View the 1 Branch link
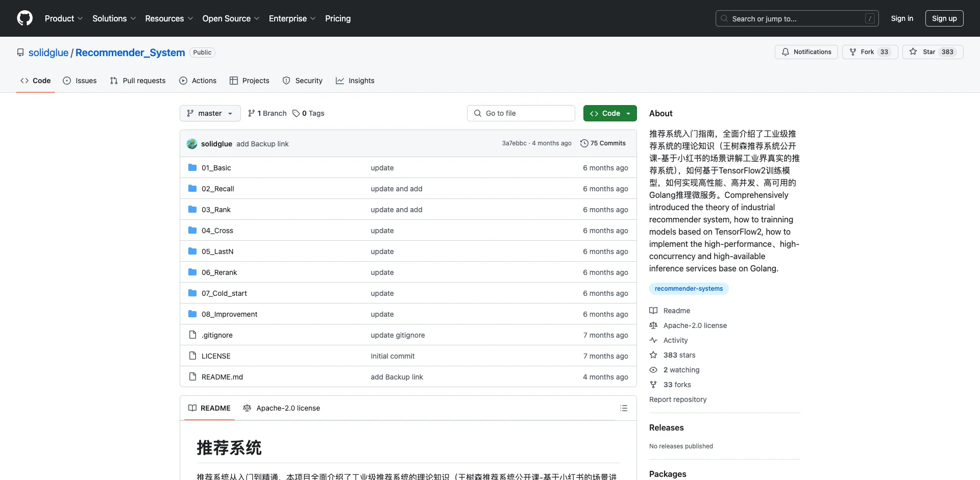Screen dimensions: 980x480 click(x=267, y=113)
